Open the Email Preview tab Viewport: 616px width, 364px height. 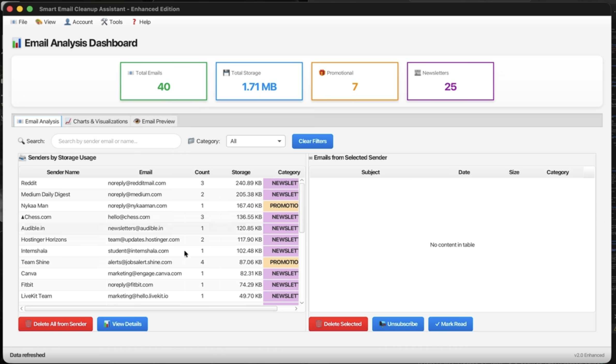(154, 121)
